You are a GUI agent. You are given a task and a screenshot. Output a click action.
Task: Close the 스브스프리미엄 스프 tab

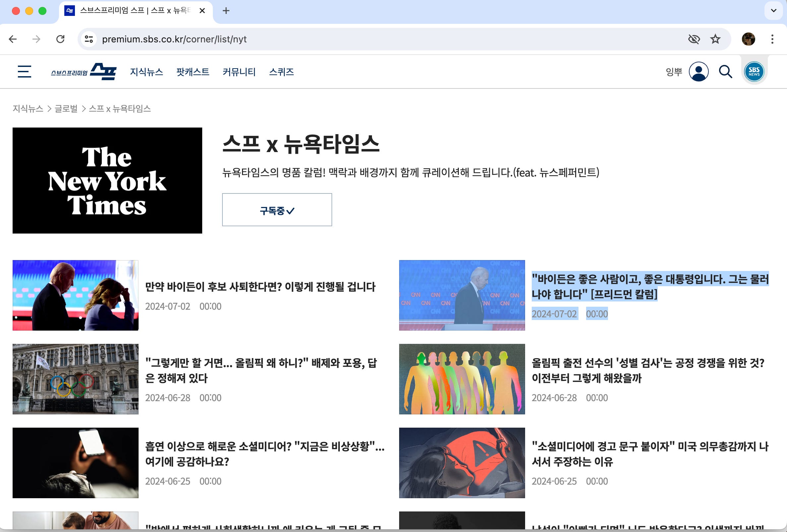202,11
